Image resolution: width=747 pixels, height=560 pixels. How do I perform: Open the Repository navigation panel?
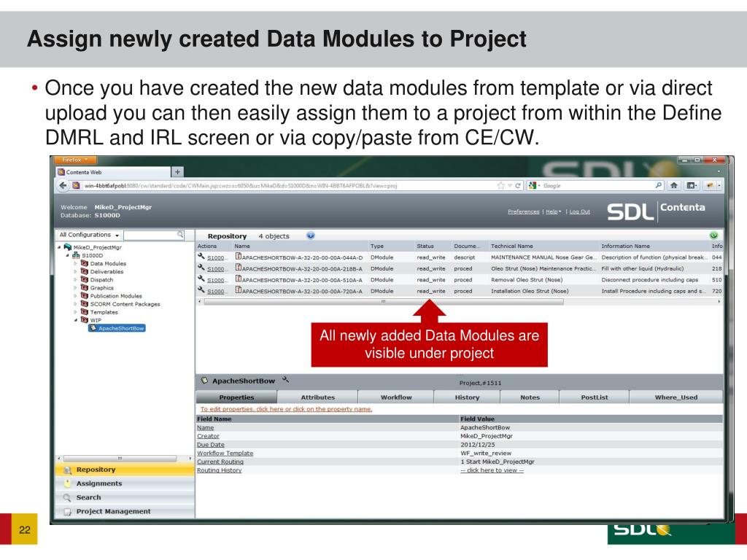pos(125,470)
